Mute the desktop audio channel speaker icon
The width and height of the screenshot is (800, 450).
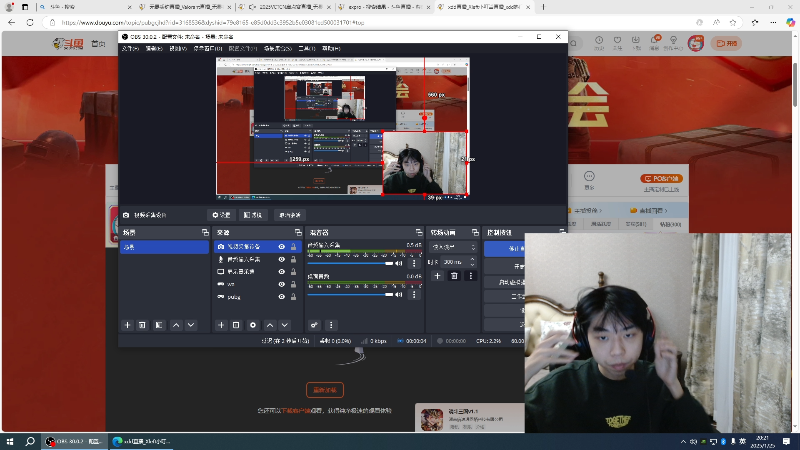[399, 294]
